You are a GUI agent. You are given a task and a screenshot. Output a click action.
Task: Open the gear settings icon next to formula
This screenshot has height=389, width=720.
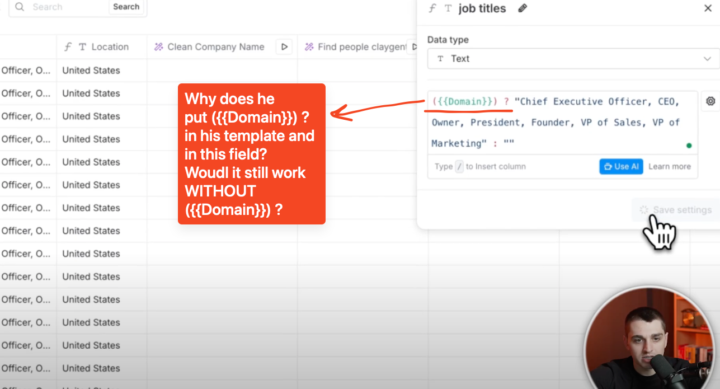click(710, 101)
